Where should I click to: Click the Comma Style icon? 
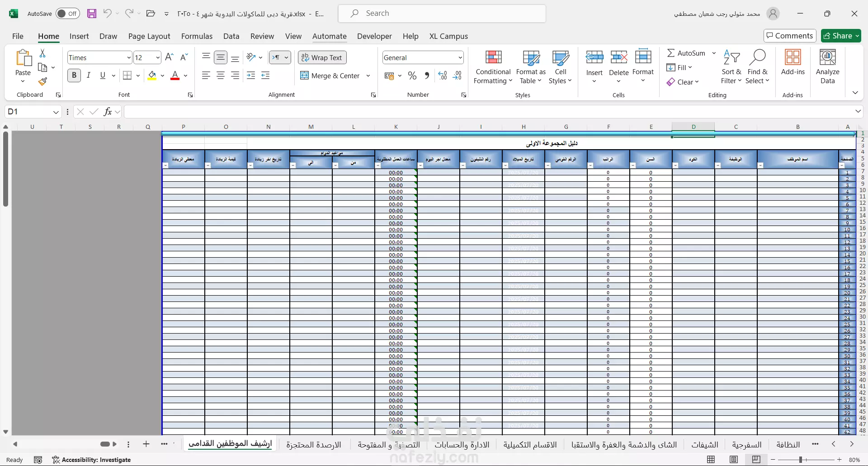click(427, 75)
